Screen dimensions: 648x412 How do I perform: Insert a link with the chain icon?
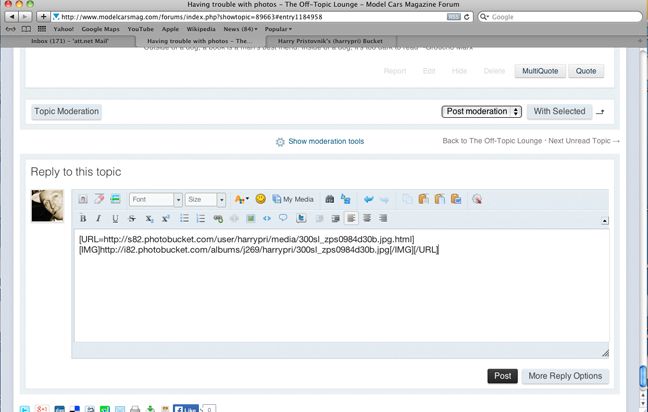(218, 219)
